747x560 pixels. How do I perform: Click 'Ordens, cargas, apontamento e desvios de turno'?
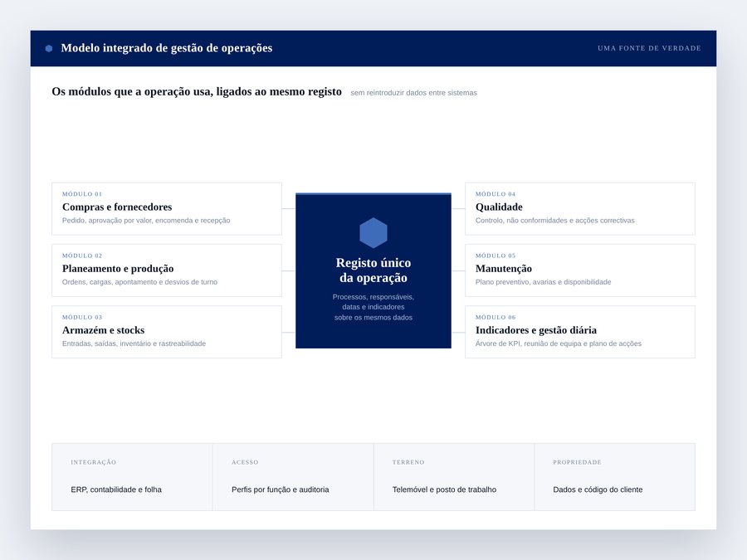coord(139,282)
